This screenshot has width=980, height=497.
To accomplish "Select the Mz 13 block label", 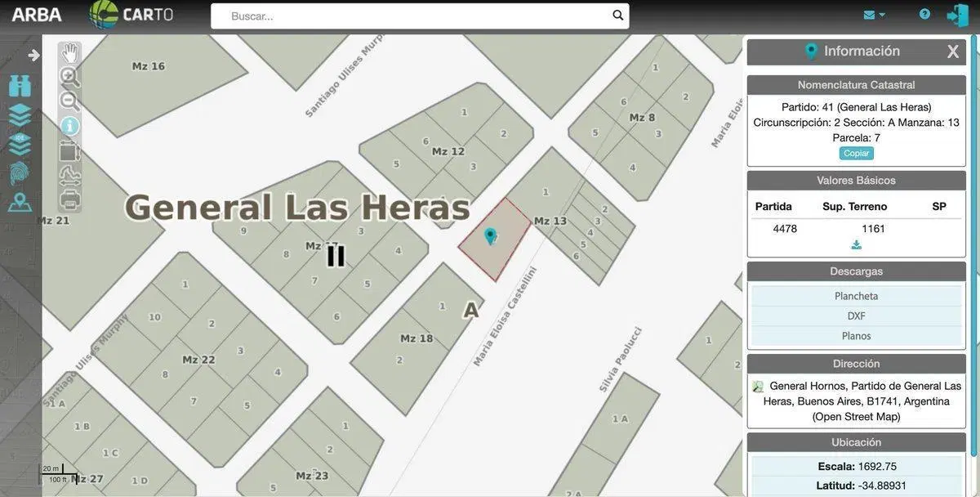I will click(x=550, y=221).
